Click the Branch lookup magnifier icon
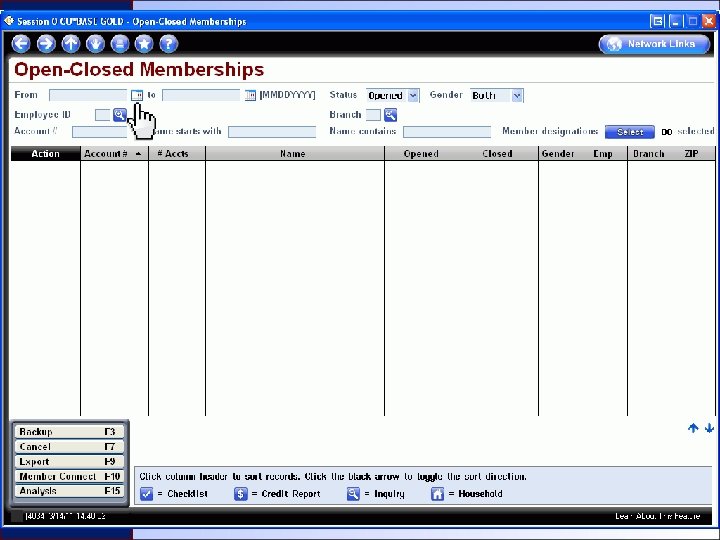Screen dimensions: 720x540 point(390,114)
